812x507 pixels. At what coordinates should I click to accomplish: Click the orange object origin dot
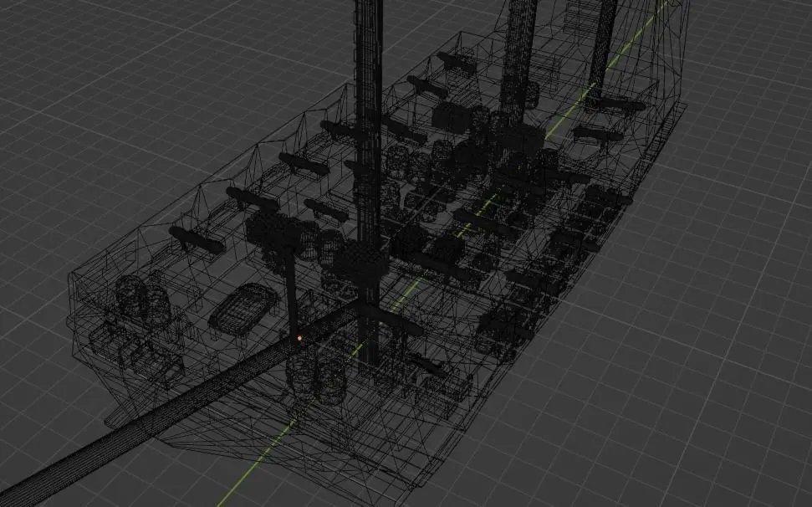[x=299, y=338]
